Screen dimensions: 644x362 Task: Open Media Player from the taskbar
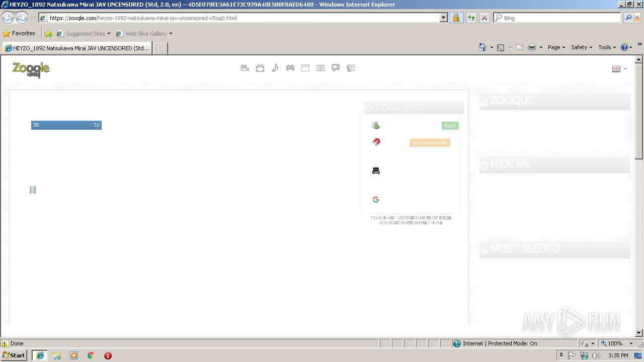[x=74, y=355]
